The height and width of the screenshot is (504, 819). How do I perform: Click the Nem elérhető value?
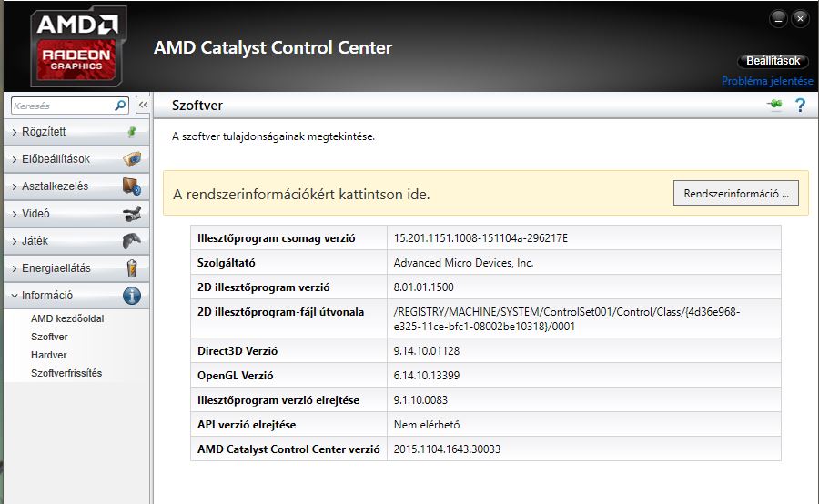pyautogui.click(x=427, y=425)
